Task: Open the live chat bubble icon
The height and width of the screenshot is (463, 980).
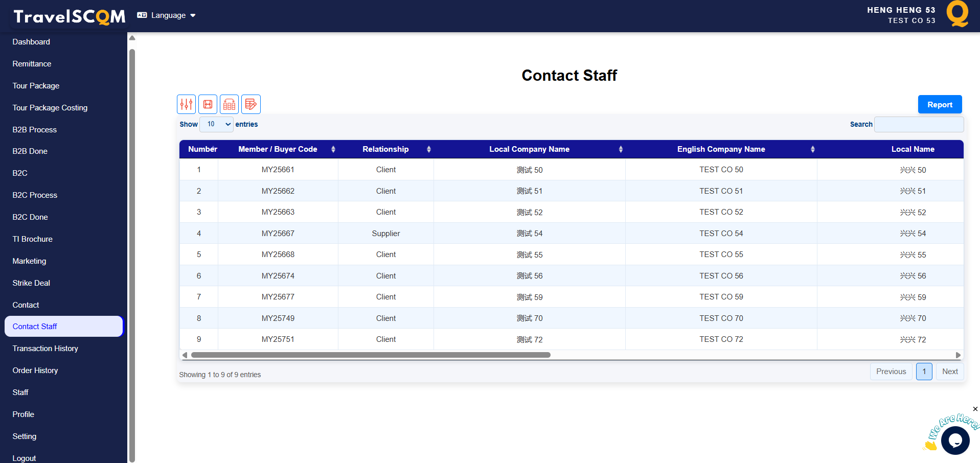Action: pos(955,440)
